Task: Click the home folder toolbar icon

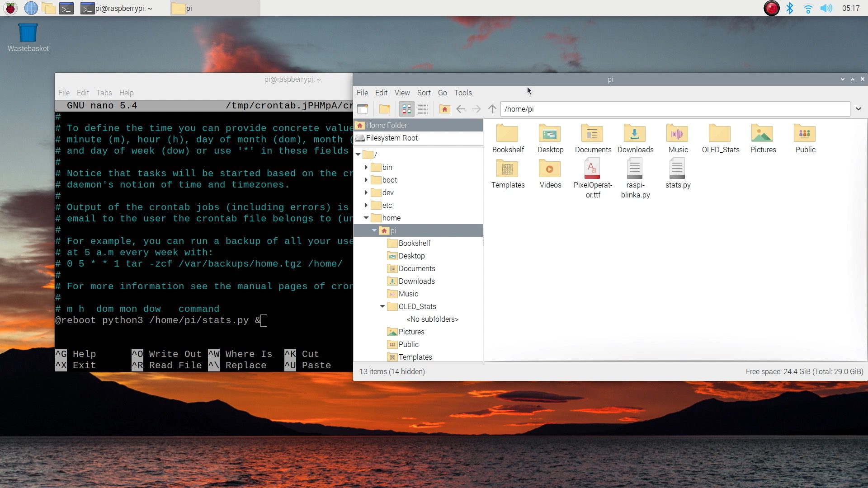Action: pyautogui.click(x=444, y=109)
